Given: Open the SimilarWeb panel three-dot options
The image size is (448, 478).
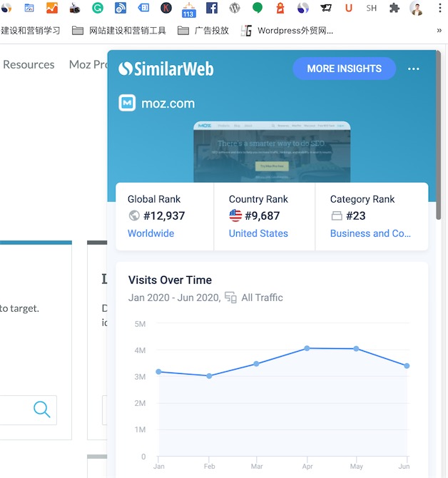Looking at the screenshot, I should [x=414, y=69].
